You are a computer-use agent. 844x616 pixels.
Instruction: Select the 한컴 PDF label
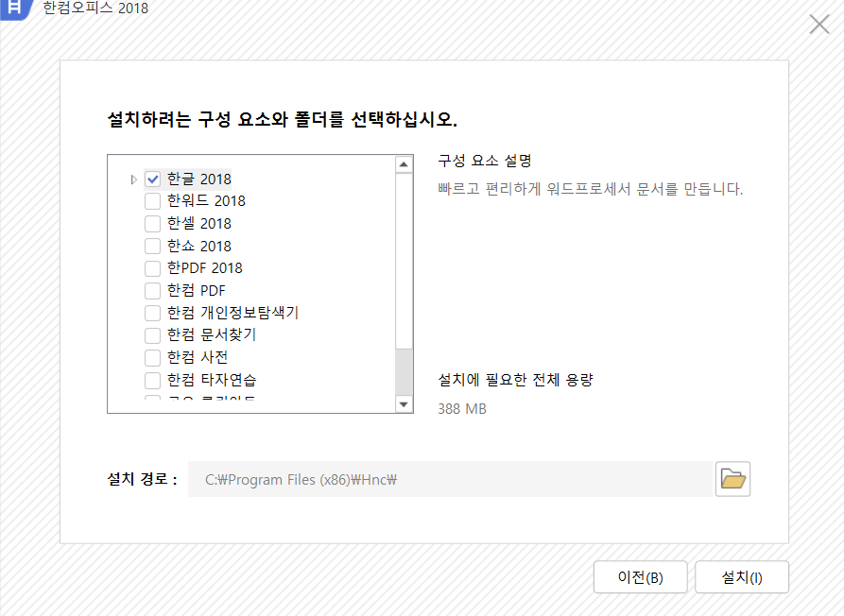click(196, 290)
